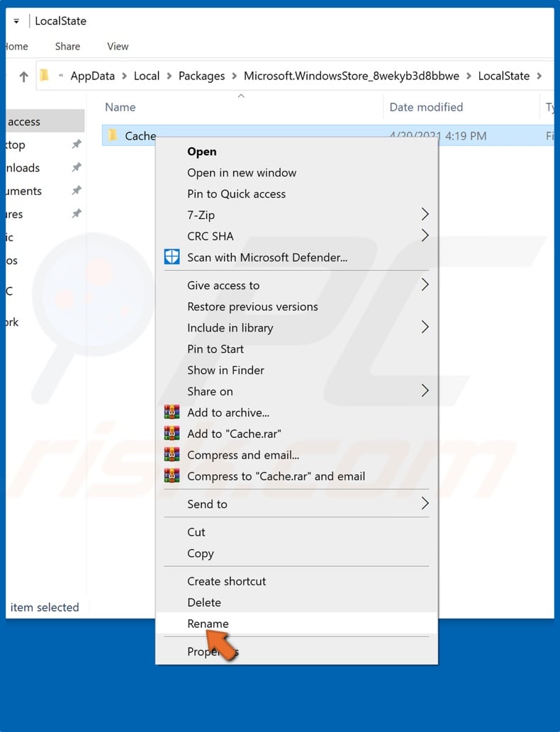Click Microsoft.WindowsStore_8wekyb3d8bbwe in path

coord(351,76)
